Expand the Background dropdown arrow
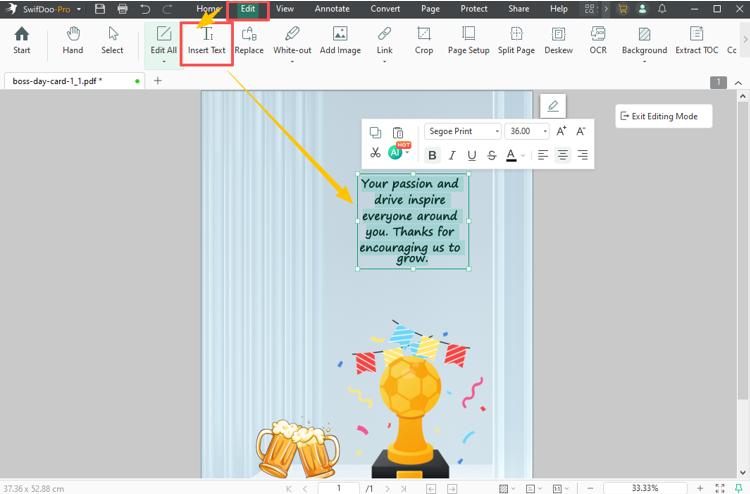 (644, 61)
